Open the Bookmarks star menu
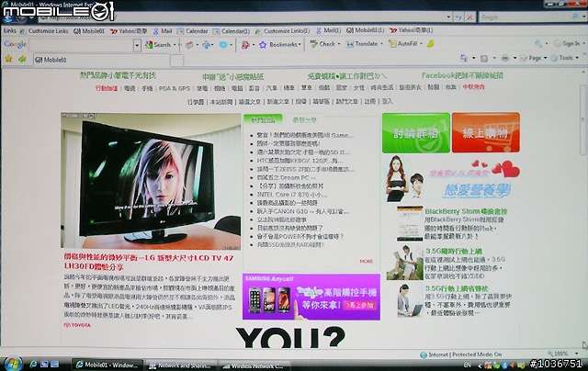The width and height of the screenshot is (588, 371). (x=279, y=45)
